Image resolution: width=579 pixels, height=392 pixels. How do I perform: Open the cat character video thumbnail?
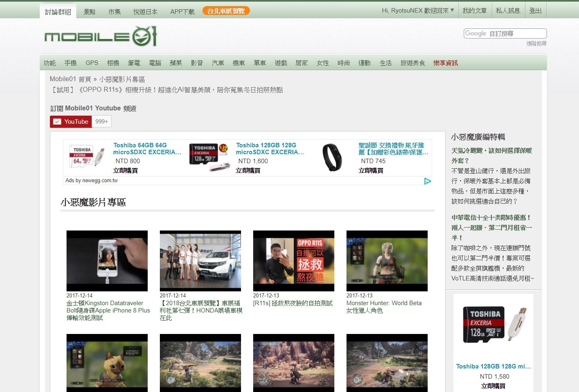coord(107,363)
